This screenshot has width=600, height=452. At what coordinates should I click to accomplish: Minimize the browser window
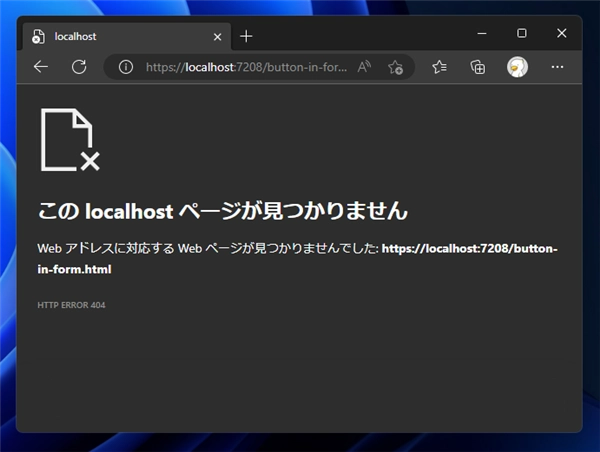(x=482, y=33)
